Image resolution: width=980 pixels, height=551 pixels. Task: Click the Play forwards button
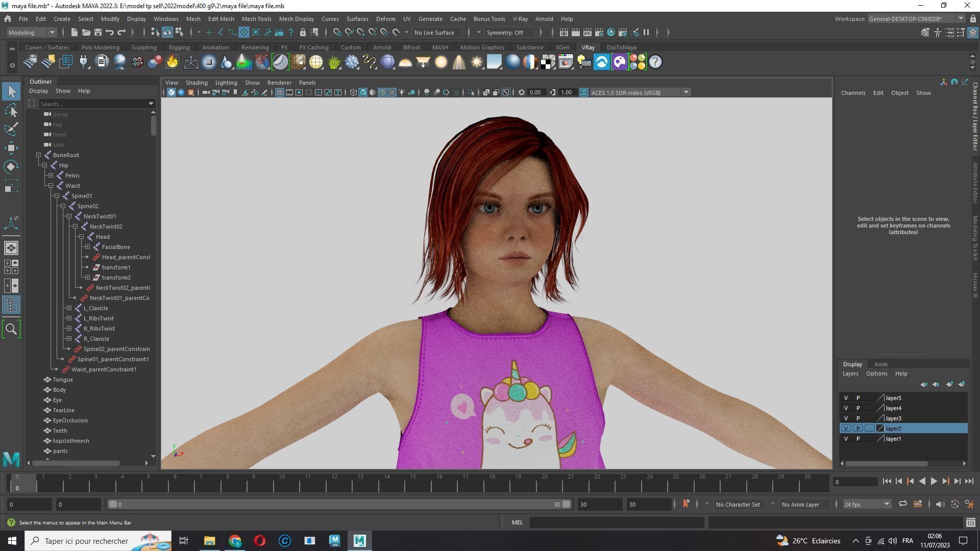[934, 481]
